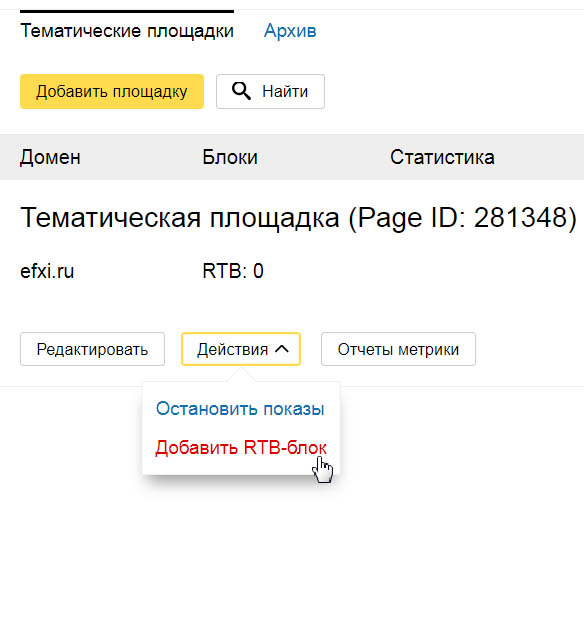Click the Домен column header
Viewport: 584px width, 624px height.
[x=50, y=157]
